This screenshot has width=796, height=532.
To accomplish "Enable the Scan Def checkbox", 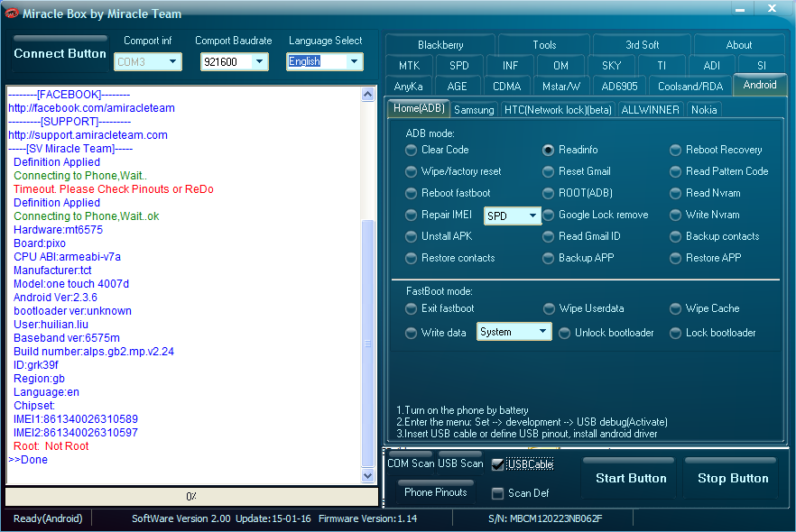I will [x=497, y=493].
